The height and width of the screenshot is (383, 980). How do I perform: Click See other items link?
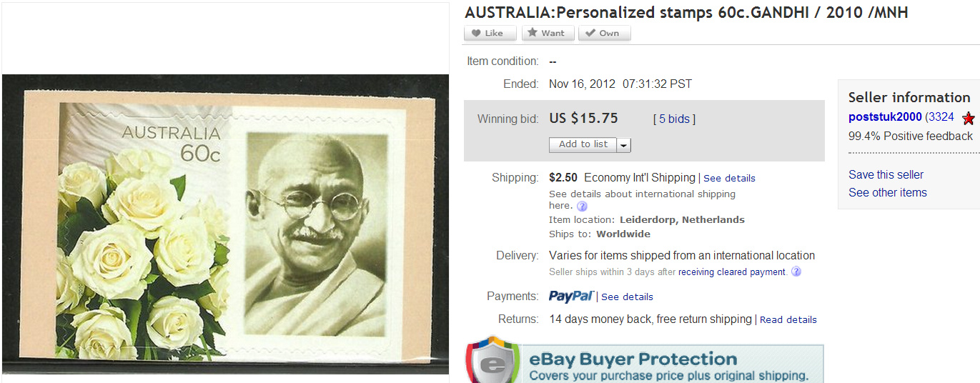(888, 193)
